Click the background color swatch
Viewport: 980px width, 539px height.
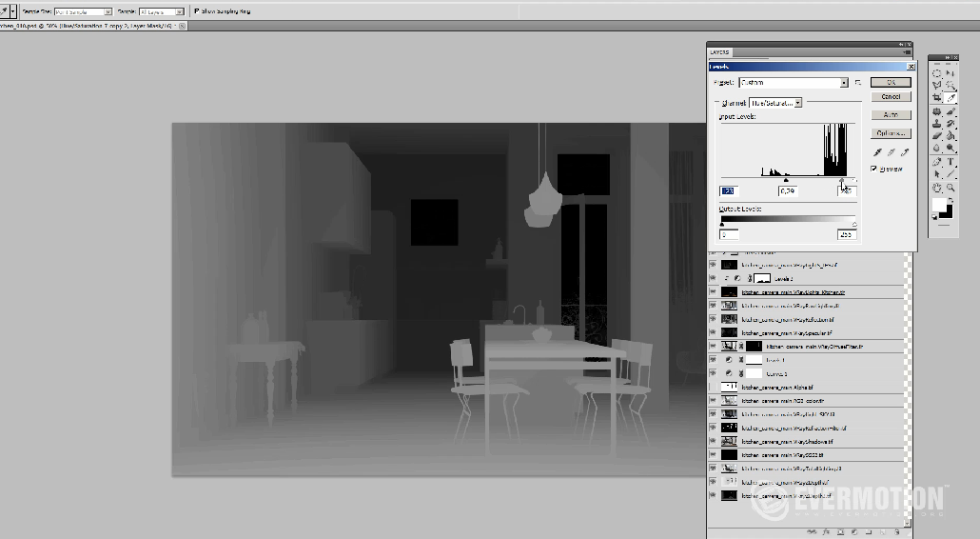tap(948, 214)
